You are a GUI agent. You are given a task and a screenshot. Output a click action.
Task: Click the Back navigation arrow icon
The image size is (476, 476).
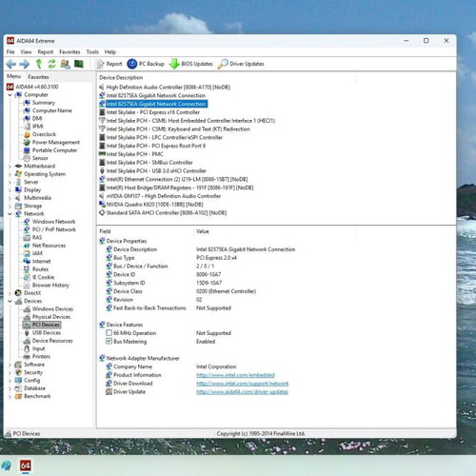11,64
